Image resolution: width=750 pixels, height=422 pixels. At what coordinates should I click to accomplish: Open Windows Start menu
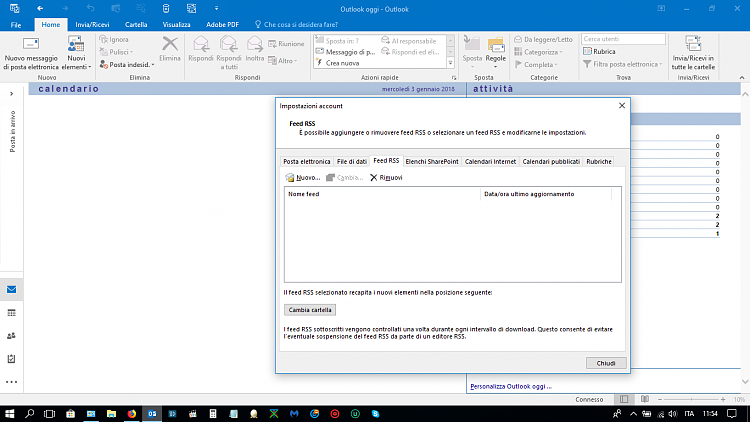tap(9, 414)
